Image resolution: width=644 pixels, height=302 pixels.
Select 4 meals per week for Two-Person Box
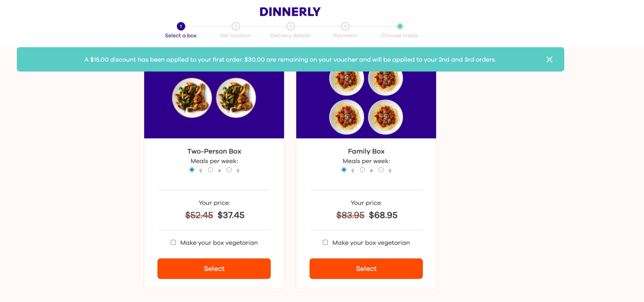pyautogui.click(x=210, y=170)
